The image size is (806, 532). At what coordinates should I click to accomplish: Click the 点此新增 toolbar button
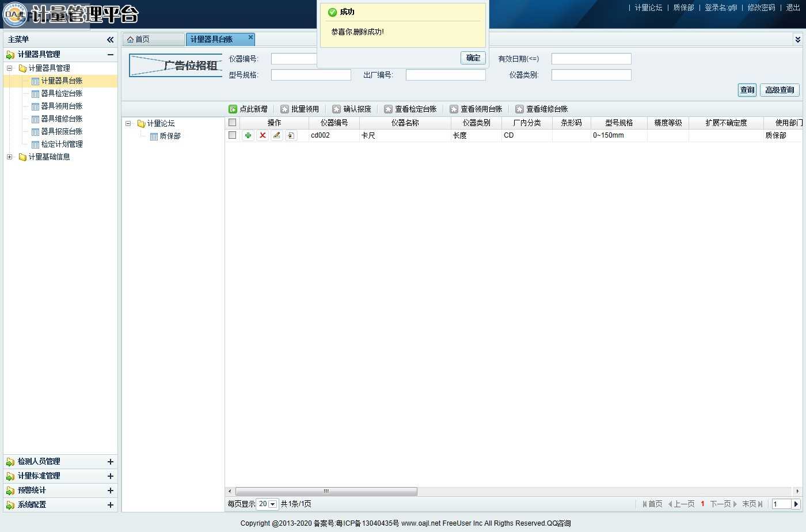tap(248, 109)
